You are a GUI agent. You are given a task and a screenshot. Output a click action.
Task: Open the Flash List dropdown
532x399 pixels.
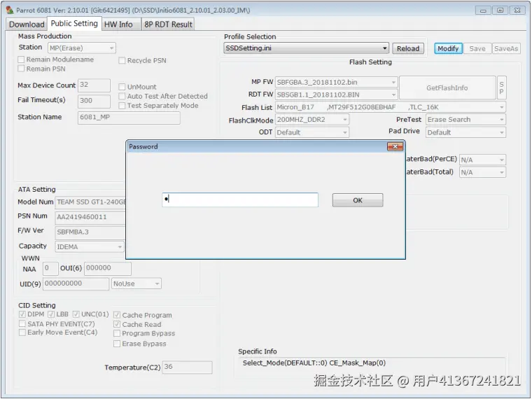pyautogui.click(x=390, y=107)
